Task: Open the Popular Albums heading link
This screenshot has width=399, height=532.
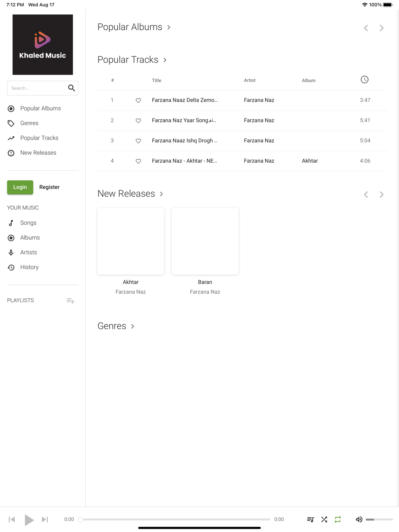Action: pyautogui.click(x=130, y=27)
